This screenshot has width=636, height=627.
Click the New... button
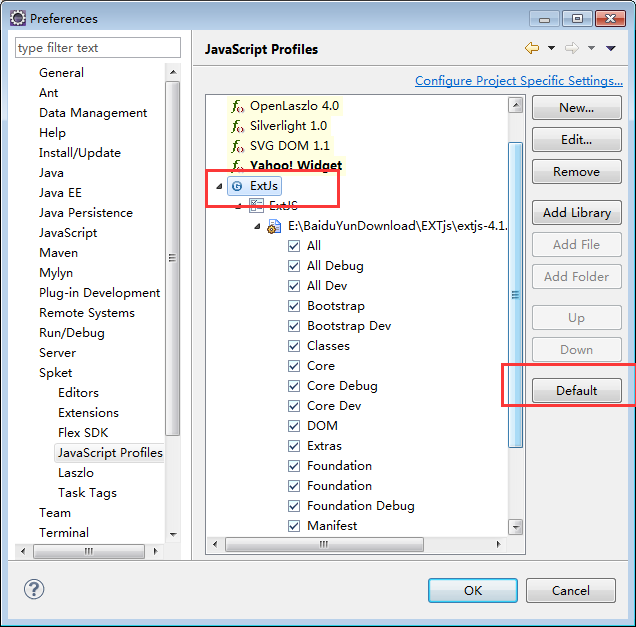576,107
